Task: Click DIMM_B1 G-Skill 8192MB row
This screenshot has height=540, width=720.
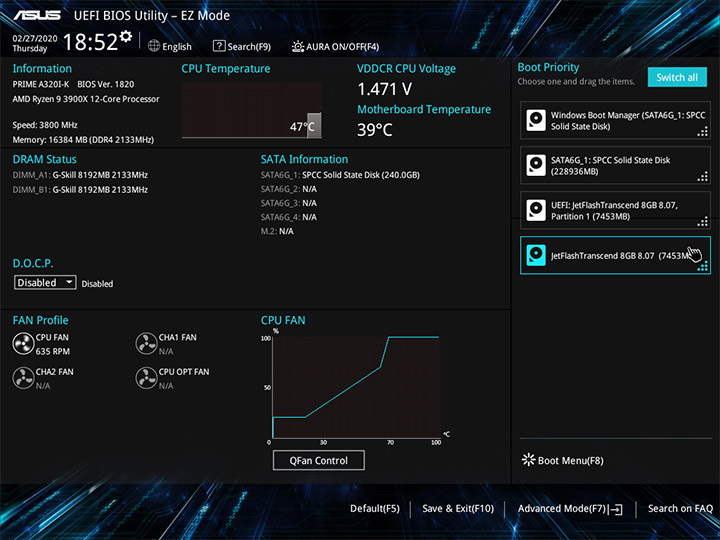Action: pyautogui.click(x=80, y=190)
